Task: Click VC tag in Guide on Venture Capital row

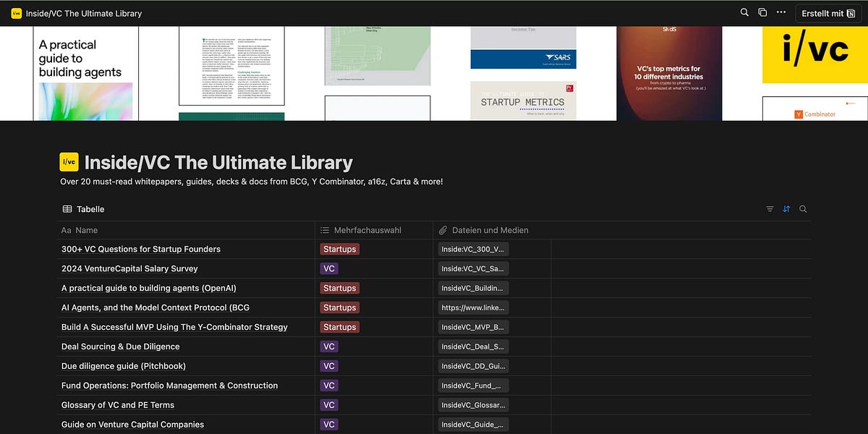Action: click(x=329, y=425)
